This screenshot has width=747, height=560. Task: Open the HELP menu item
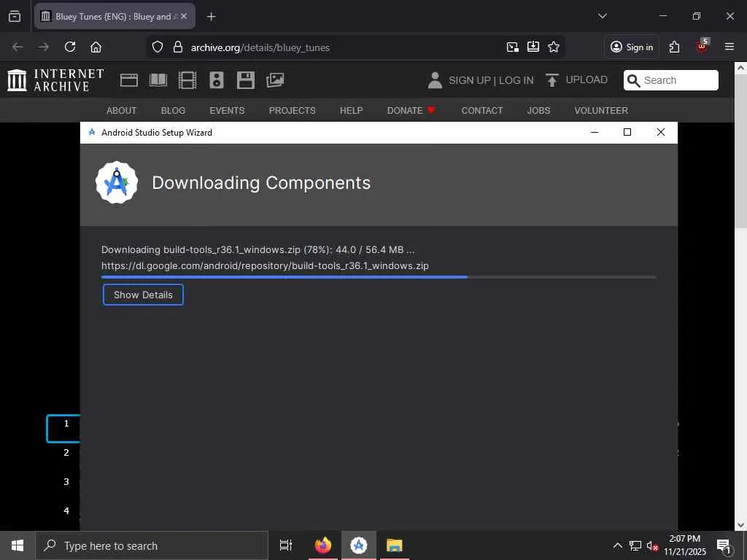352,111
